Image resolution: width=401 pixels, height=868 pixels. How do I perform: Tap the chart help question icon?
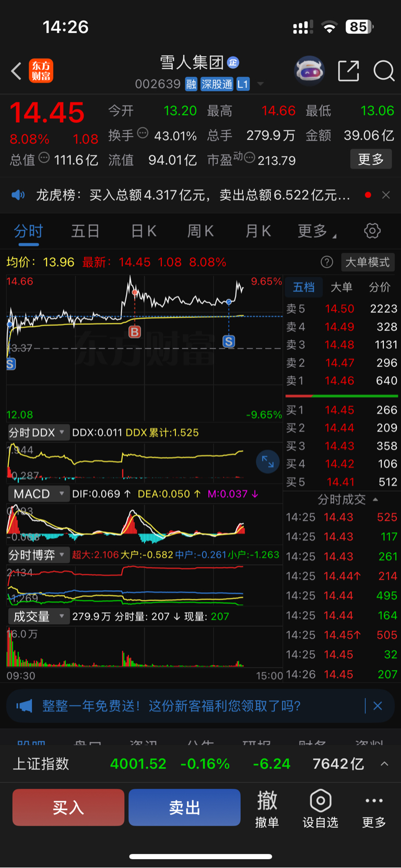coord(327,262)
